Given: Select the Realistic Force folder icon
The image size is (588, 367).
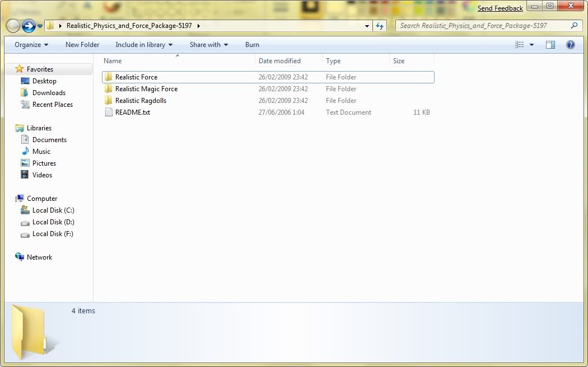Looking at the screenshot, I should point(109,77).
